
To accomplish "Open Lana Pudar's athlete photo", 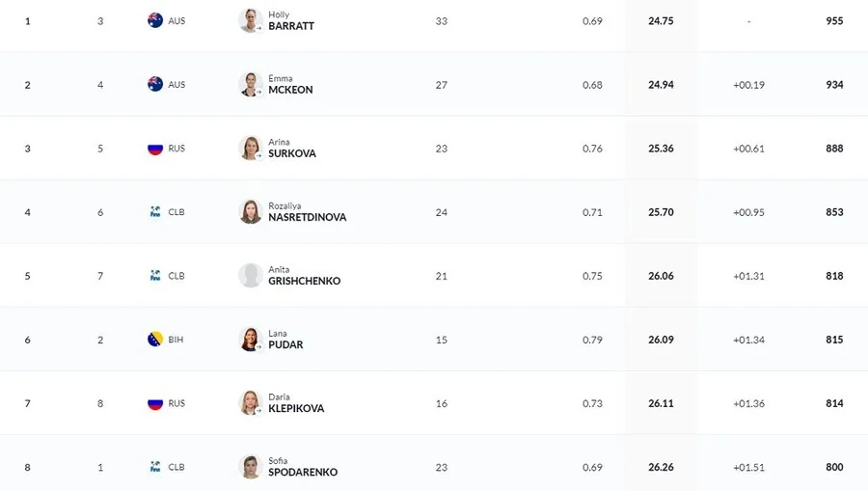I will point(251,340).
